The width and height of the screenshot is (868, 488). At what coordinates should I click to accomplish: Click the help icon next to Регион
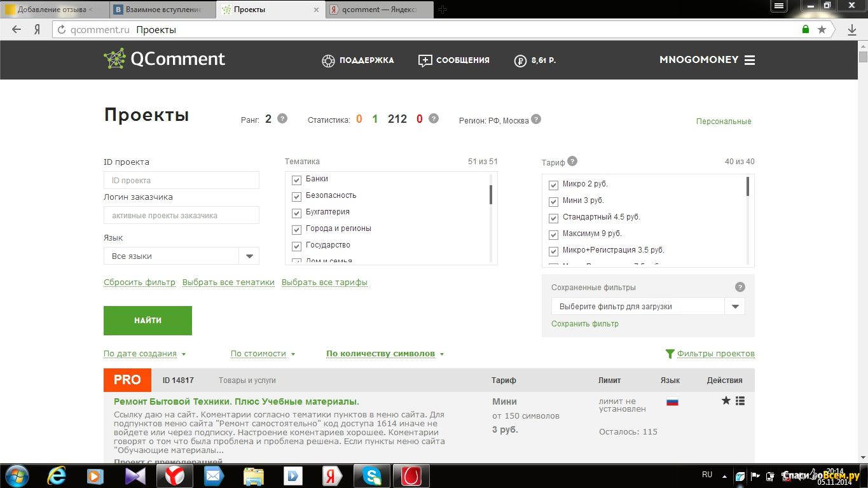[536, 118]
